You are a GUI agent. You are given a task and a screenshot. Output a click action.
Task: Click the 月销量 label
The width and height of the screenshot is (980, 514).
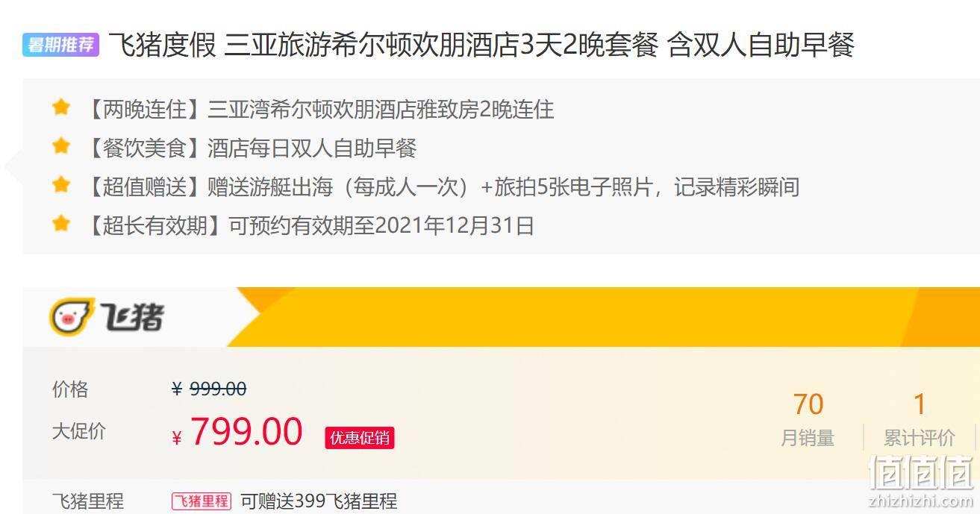808,438
